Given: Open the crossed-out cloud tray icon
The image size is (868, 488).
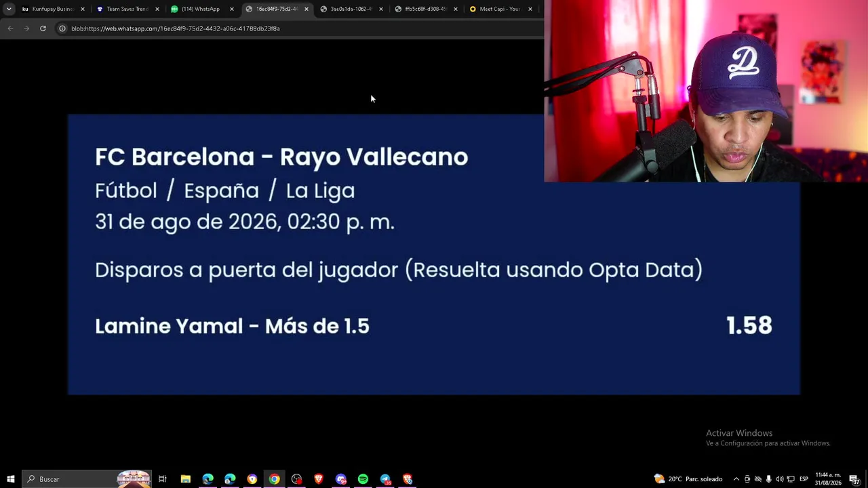Looking at the screenshot, I should click(758, 479).
